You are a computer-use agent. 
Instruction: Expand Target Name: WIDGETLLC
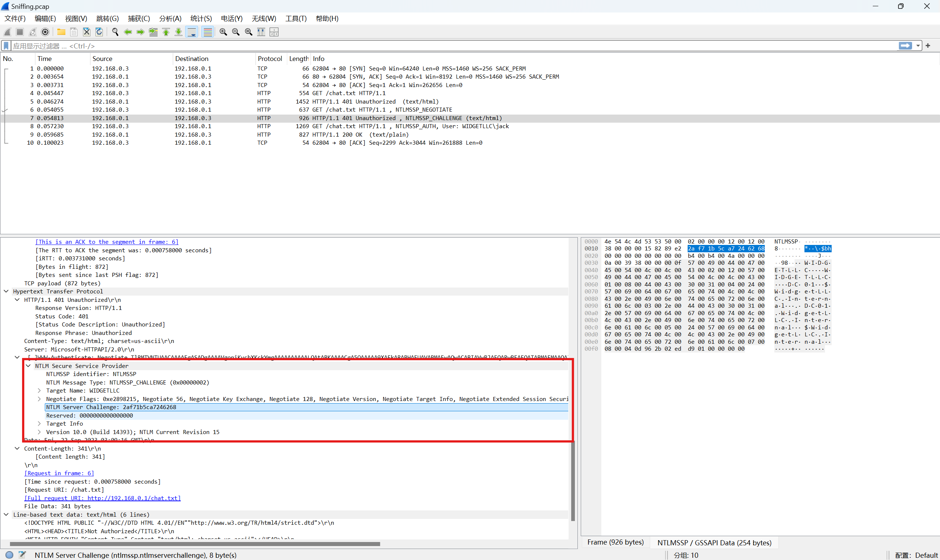click(39, 391)
